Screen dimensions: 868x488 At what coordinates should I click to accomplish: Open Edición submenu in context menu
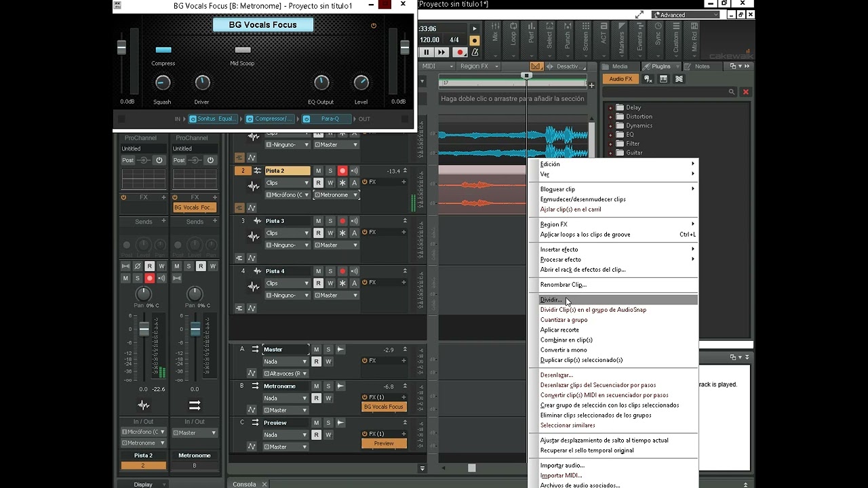(614, 164)
